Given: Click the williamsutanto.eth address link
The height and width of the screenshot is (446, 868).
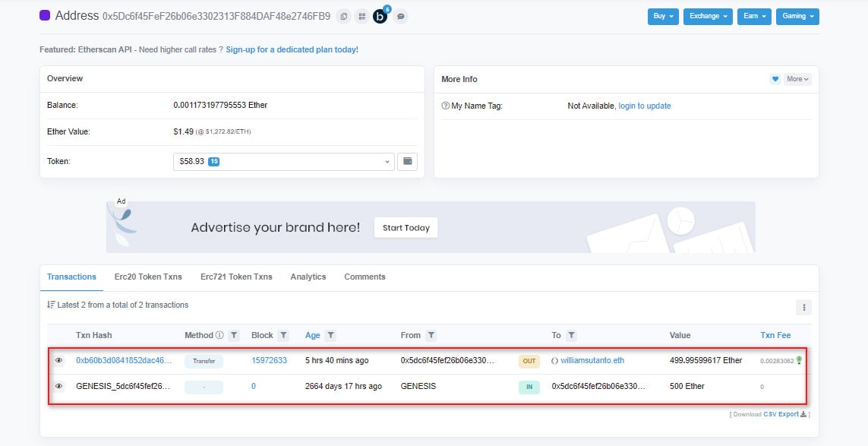Looking at the screenshot, I should click(592, 360).
